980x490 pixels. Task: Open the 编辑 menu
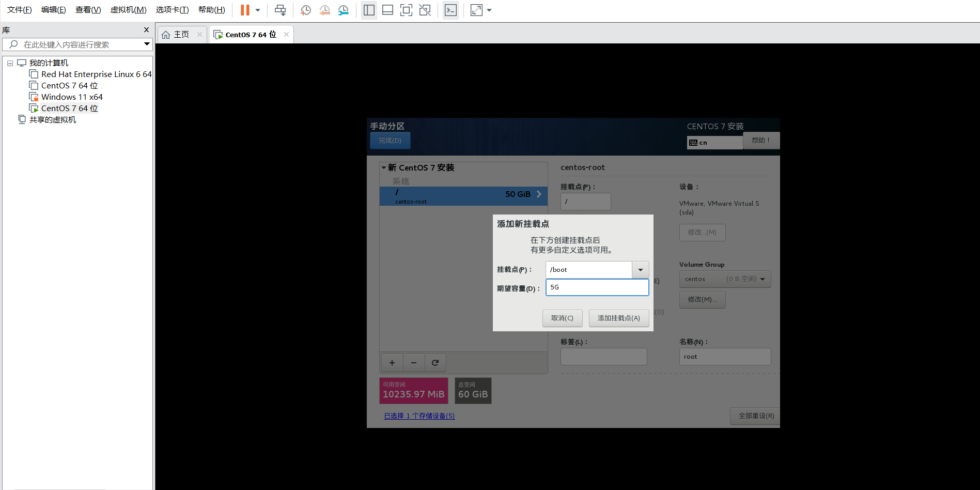tap(54, 10)
